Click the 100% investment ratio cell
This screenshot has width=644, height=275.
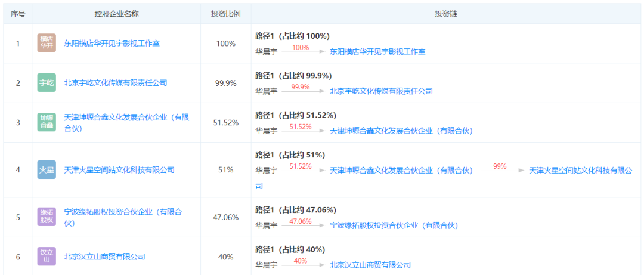coord(226,43)
